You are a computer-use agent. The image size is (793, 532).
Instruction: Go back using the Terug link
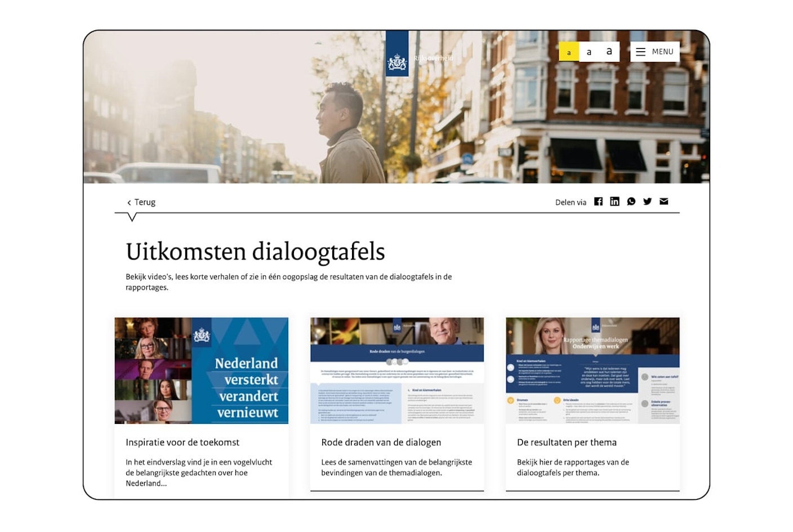pyautogui.click(x=141, y=202)
